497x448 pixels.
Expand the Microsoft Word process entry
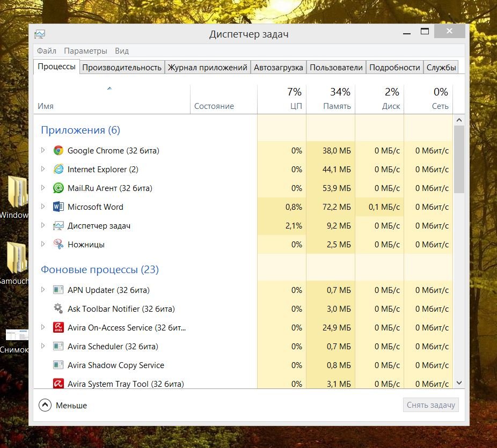[43, 207]
